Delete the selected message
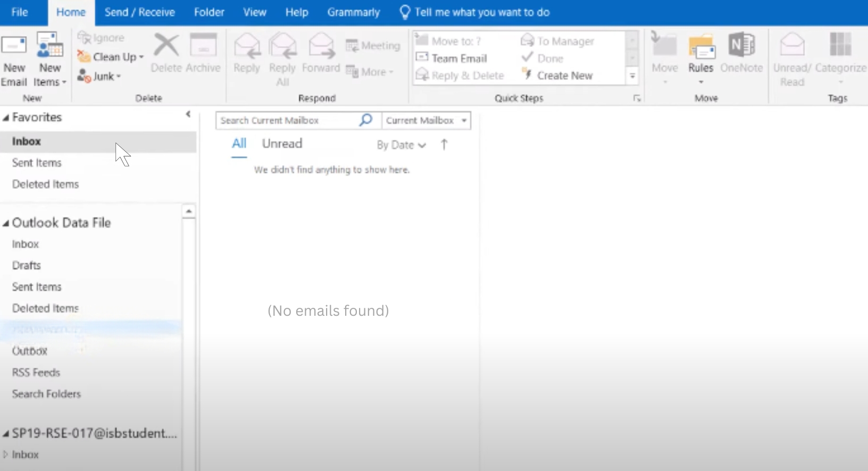This screenshot has width=868, height=471. (166, 53)
